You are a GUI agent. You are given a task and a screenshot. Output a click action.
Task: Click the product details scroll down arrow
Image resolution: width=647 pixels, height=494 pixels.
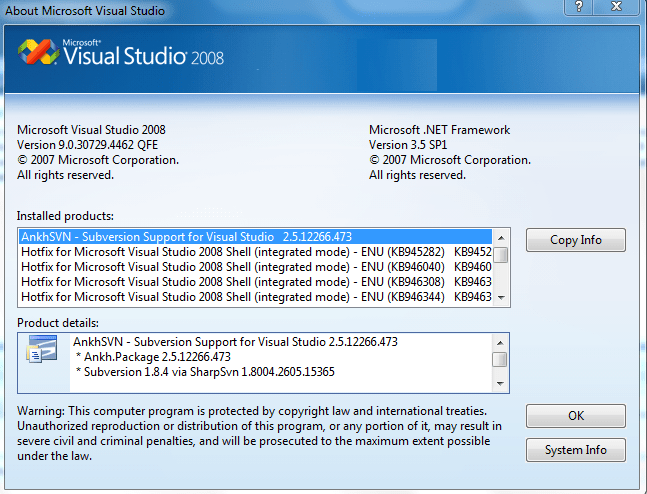tap(500, 383)
